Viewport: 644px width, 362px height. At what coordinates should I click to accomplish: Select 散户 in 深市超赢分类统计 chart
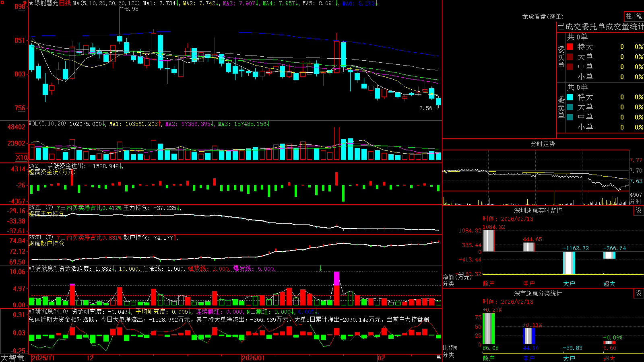coord(488,358)
